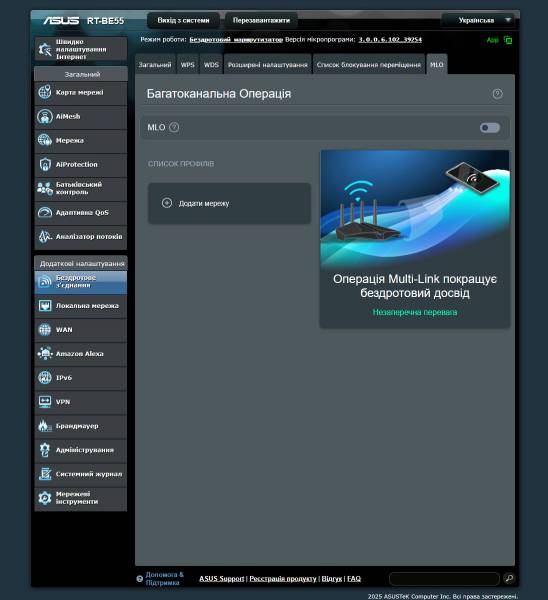
Task: Click the help icon beside page title
Action: click(497, 94)
